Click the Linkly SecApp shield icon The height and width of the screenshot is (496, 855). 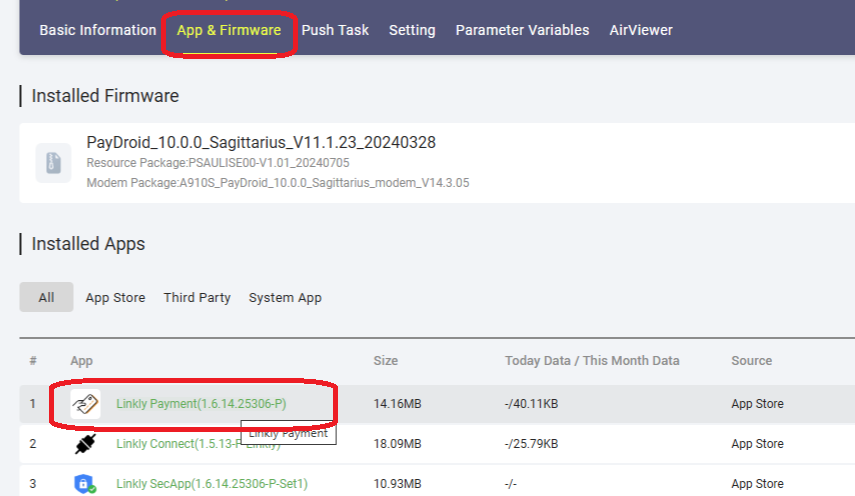click(x=85, y=483)
